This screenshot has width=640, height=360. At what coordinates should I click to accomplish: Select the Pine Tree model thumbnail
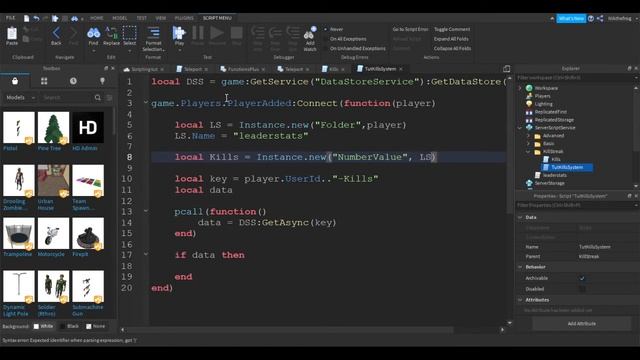tap(53, 127)
